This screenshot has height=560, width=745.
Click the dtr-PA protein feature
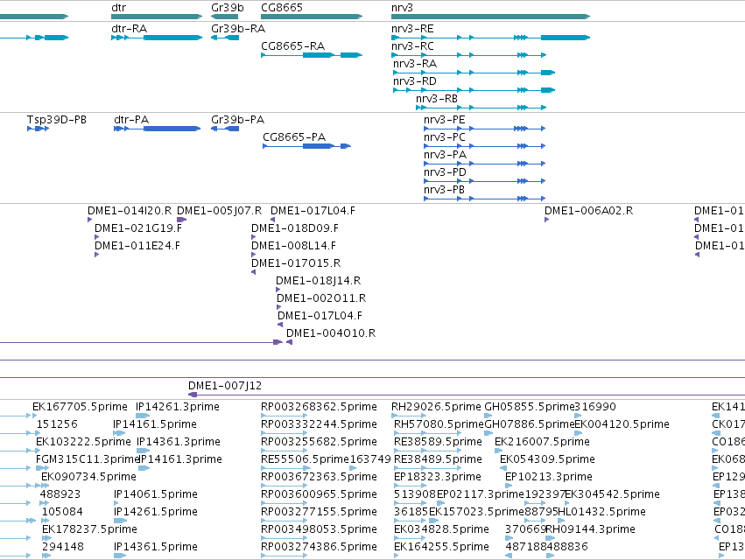[x=158, y=129]
